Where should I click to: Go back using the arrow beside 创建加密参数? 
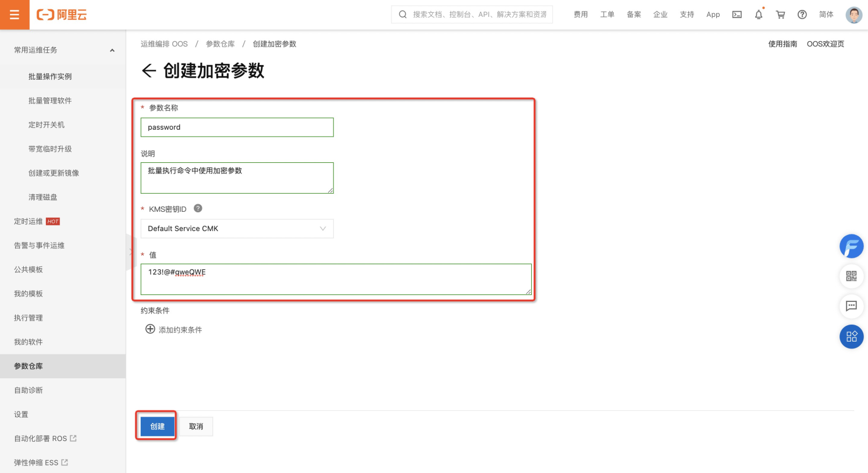pos(149,71)
